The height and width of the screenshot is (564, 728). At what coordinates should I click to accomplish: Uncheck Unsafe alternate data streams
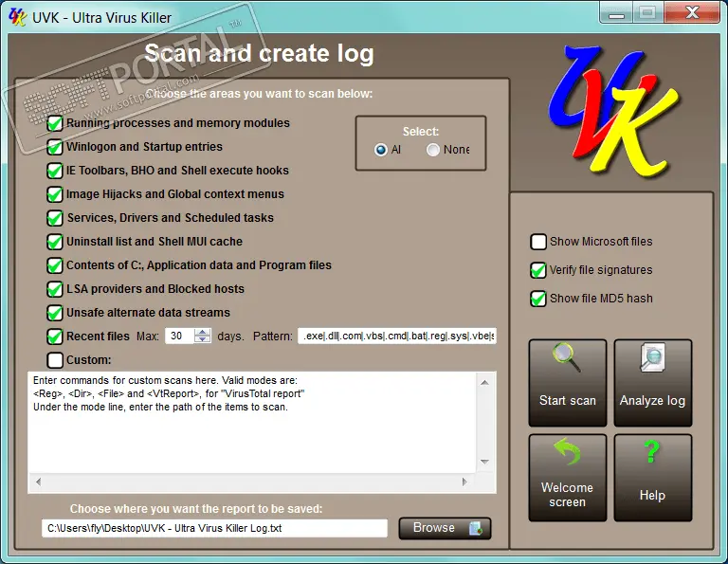(55, 313)
